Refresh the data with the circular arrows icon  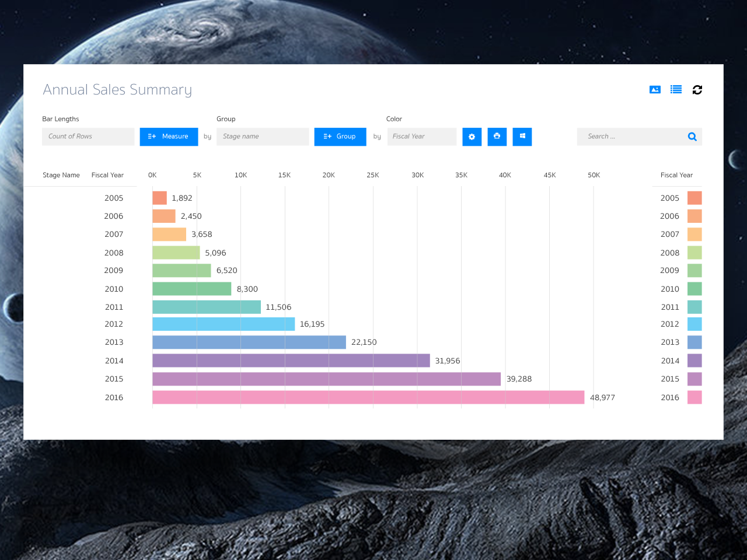(x=697, y=89)
